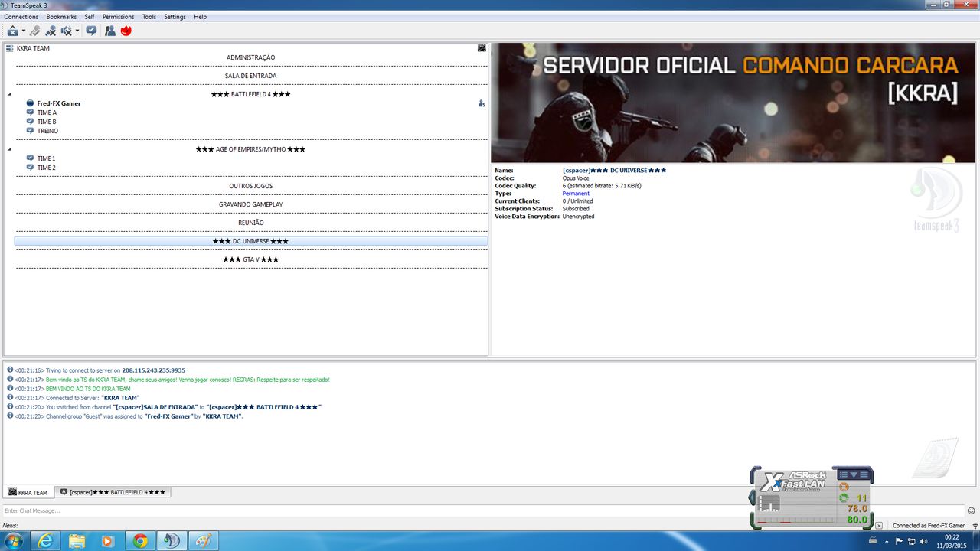
Task: Click the group badge icon on Fred-FX Gamer's row
Action: [x=482, y=103]
